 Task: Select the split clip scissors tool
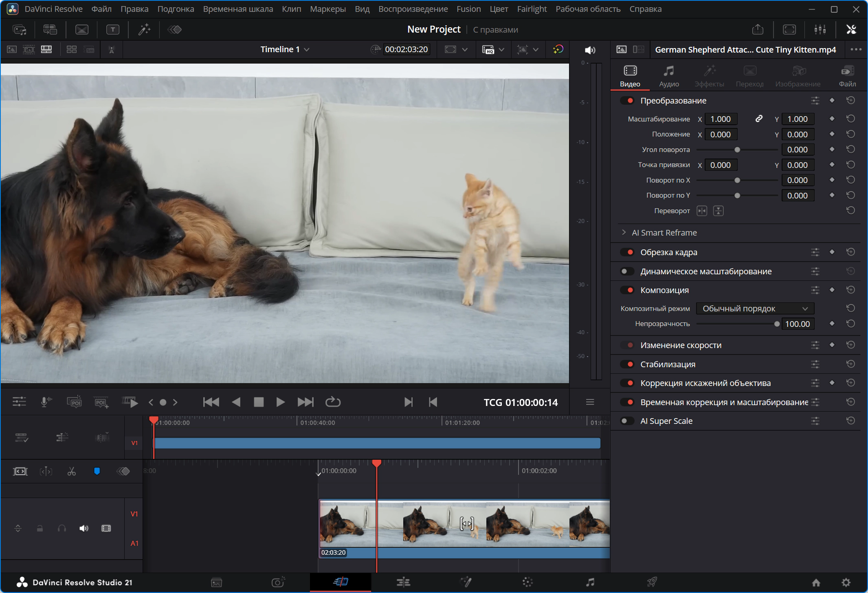coord(72,472)
